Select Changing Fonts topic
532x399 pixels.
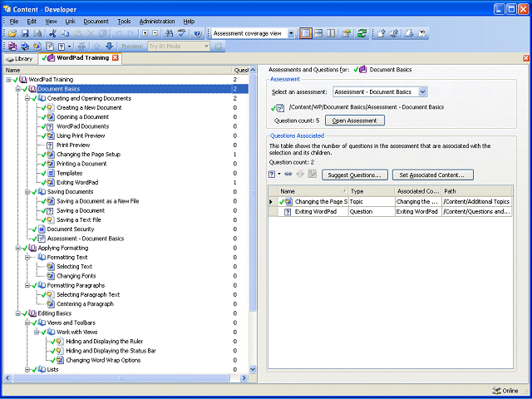tap(76, 276)
